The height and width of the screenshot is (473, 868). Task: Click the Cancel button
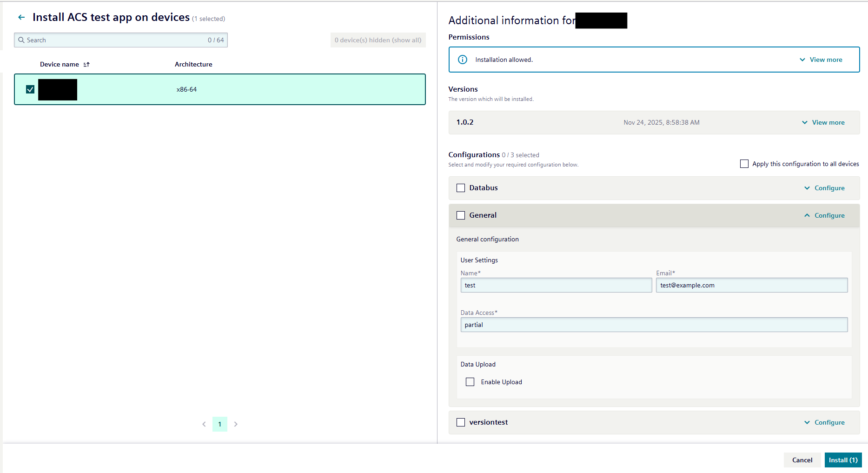802,460
